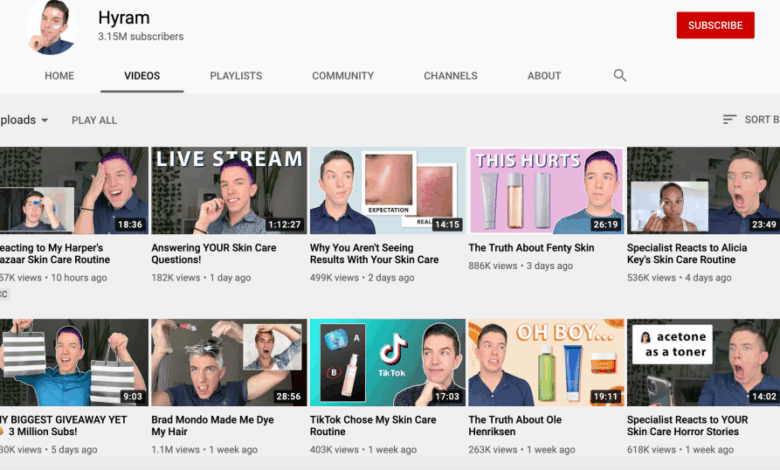Image resolution: width=780 pixels, height=470 pixels.
Task: Open The Truth About Fenty Skin thumbnail
Action: click(x=546, y=191)
